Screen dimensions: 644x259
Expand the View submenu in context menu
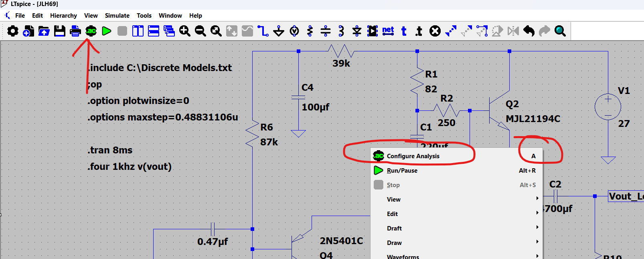457,200
